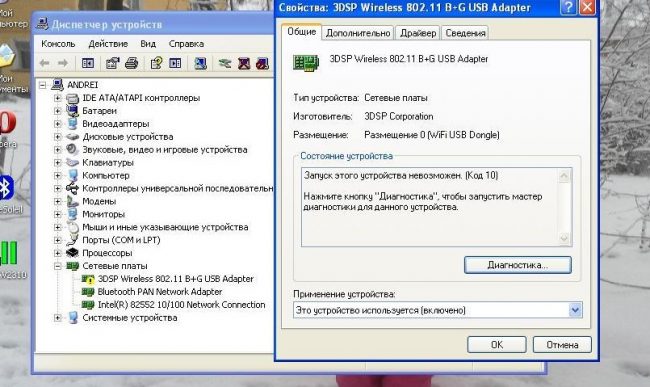Image resolution: width=650 pixels, height=387 pixels.
Task: Click the Opera desktop shortcut icon
Action: coord(7,123)
